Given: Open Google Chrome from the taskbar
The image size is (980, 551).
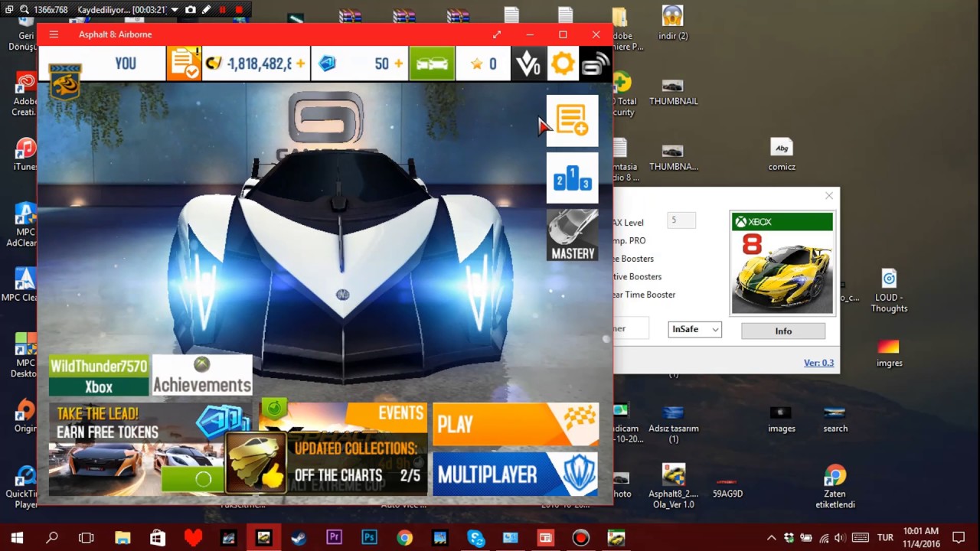Looking at the screenshot, I should pyautogui.click(x=404, y=538).
